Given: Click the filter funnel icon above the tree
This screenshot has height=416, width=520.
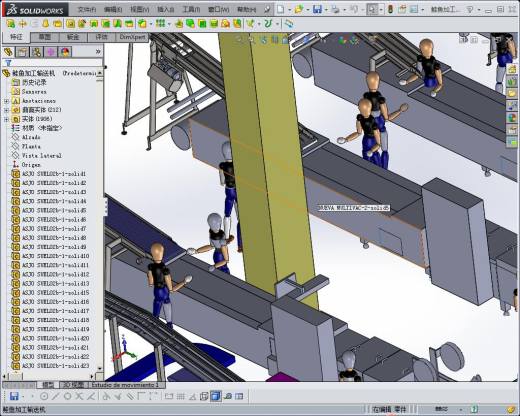Looking at the screenshot, I should point(9,62).
